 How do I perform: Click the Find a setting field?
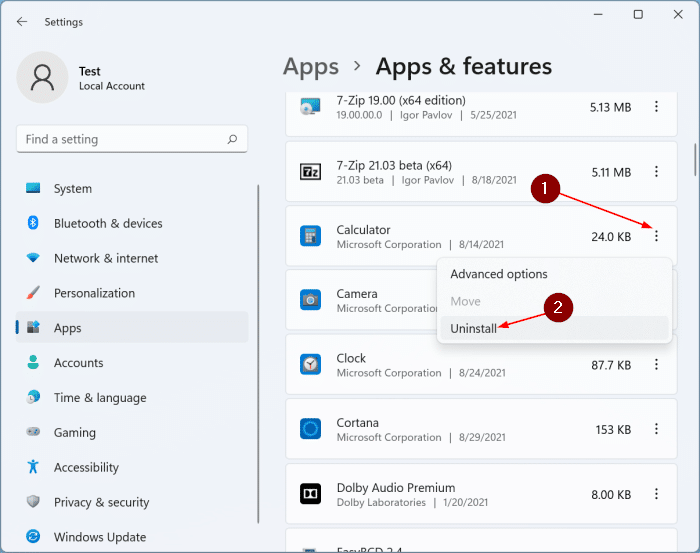(x=120, y=140)
